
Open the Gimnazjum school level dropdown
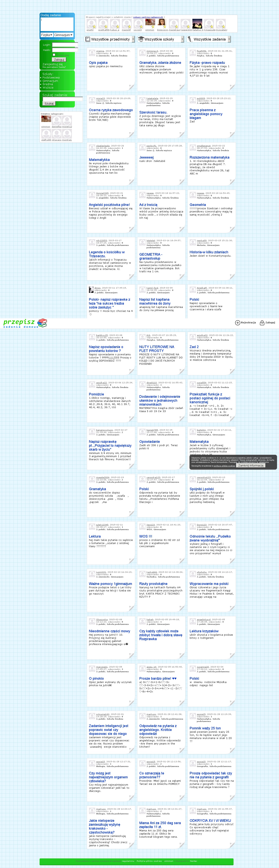click(63, 35)
